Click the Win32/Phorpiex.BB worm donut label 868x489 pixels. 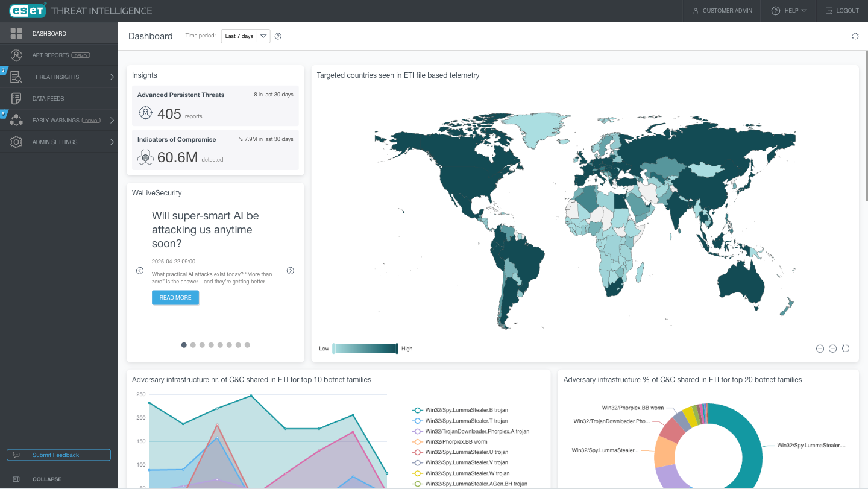coord(632,408)
